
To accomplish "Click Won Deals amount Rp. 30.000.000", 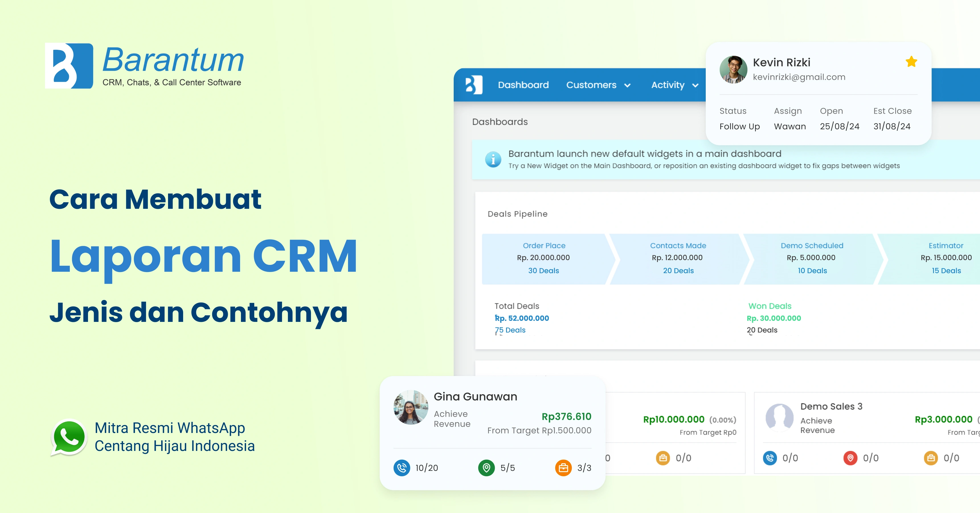I will tap(774, 318).
